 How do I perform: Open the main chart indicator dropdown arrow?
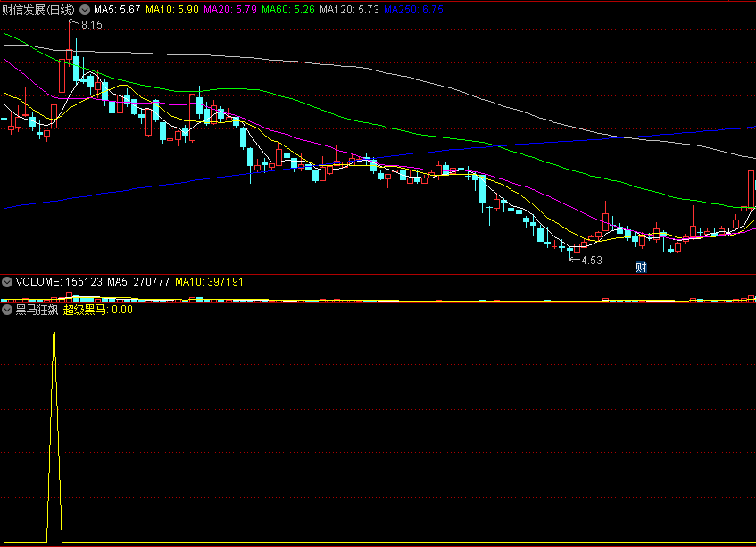[x=85, y=10]
